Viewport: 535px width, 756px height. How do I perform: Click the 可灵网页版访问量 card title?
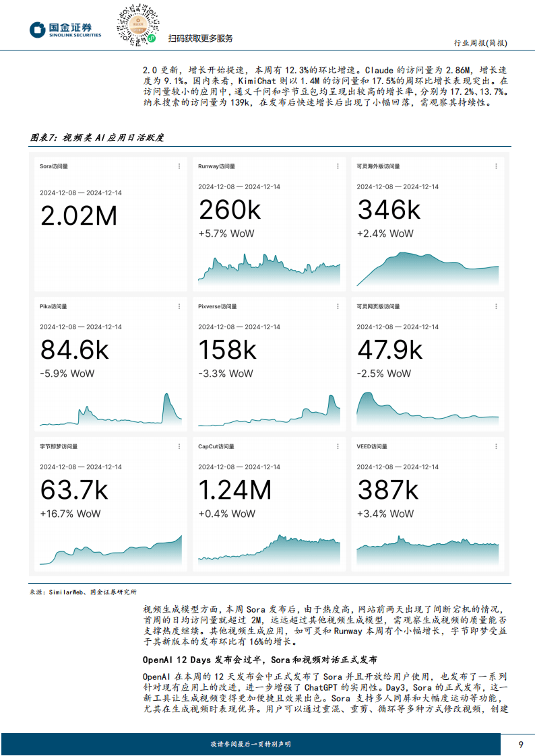click(378, 307)
